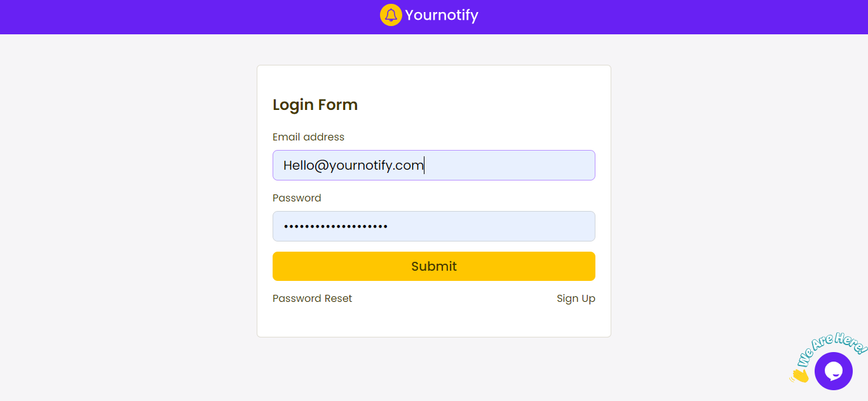
Task: Click the "Hello@yournotify.com" text in the field
Action: 353,165
